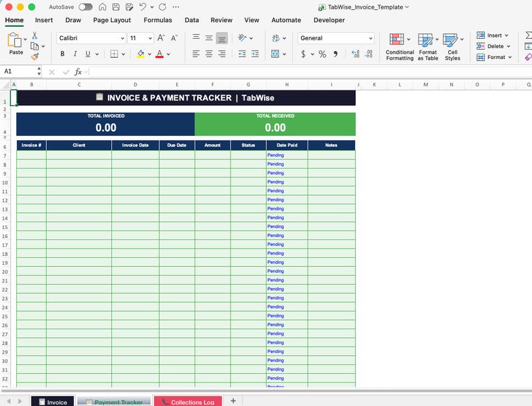Click the Home icon in title bar

tap(102, 7)
